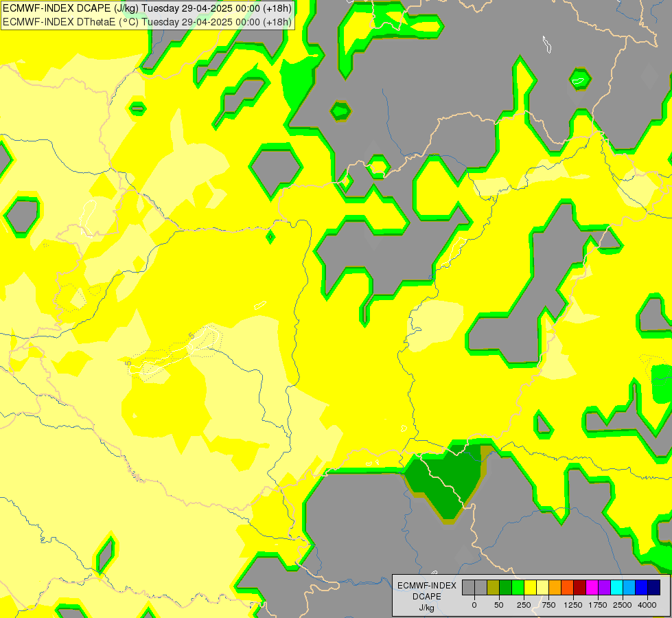672x618 pixels.
Task: Click the magenta legend swatch
Action: (592, 587)
